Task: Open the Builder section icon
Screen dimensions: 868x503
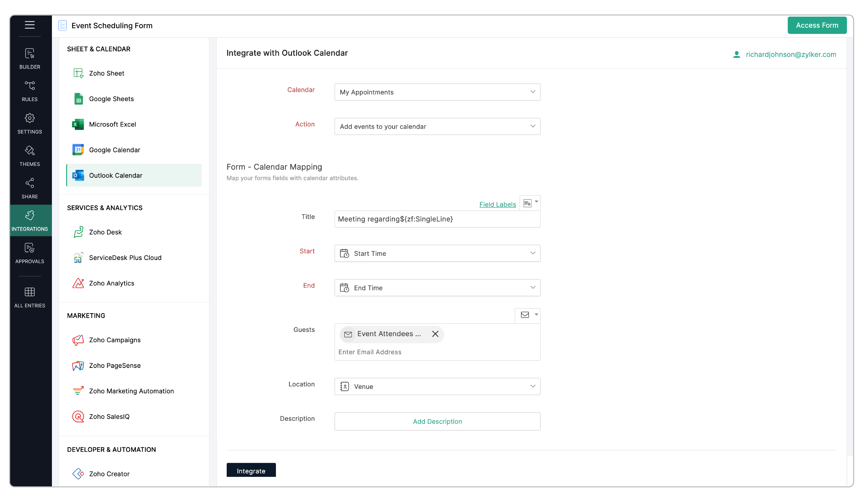Action: [x=30, y=58]
